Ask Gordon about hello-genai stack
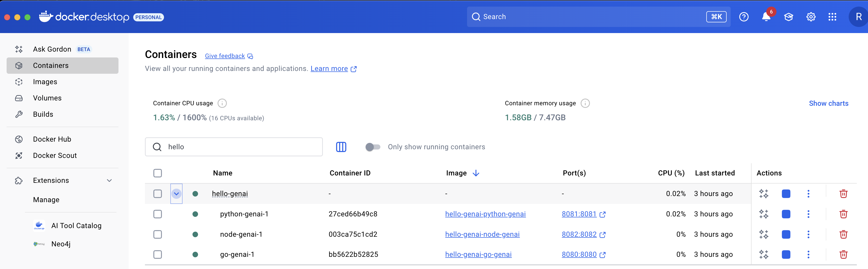868x269 pixels. pos(764,194)
